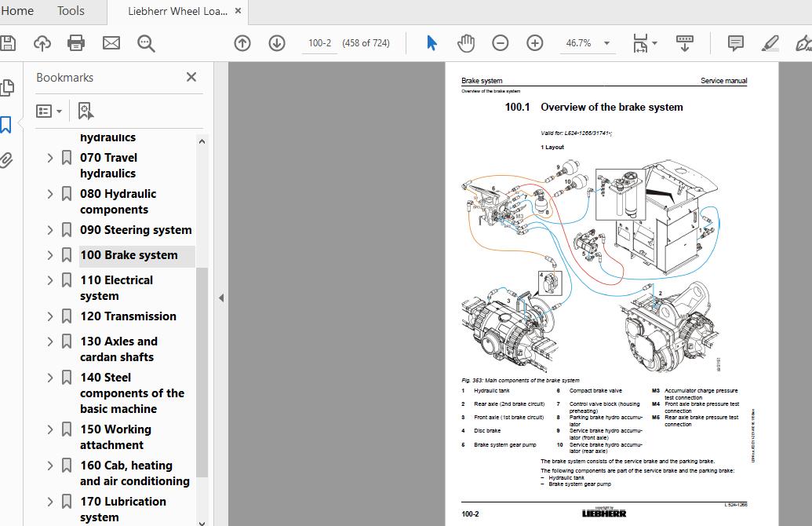812x526 pixels.
Task: Go to next page with down arrow
Action: click(x=276, y=43)
